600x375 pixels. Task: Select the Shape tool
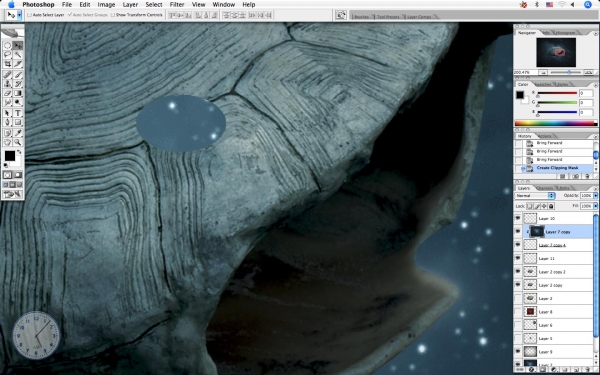pos(18,122)
